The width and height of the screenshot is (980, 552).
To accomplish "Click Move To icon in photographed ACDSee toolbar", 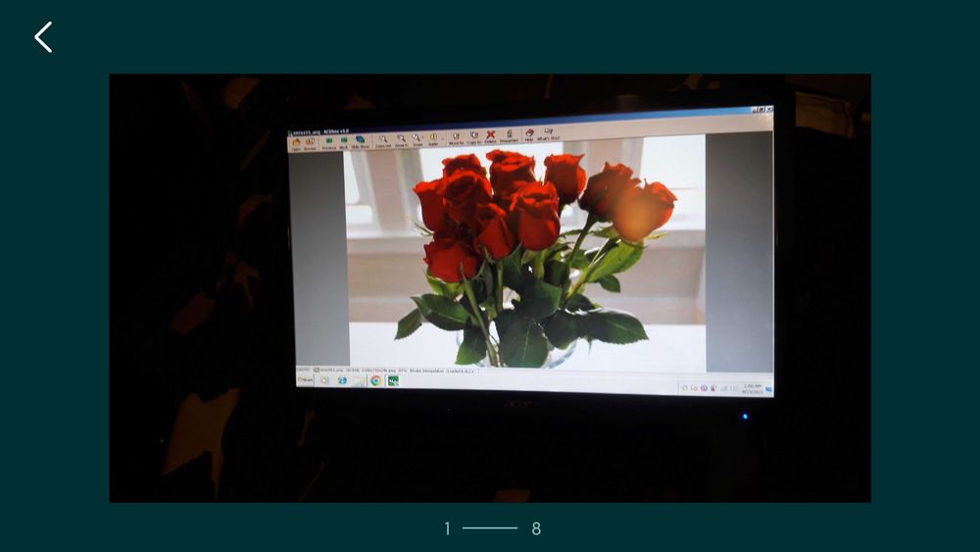I will 456,137.
